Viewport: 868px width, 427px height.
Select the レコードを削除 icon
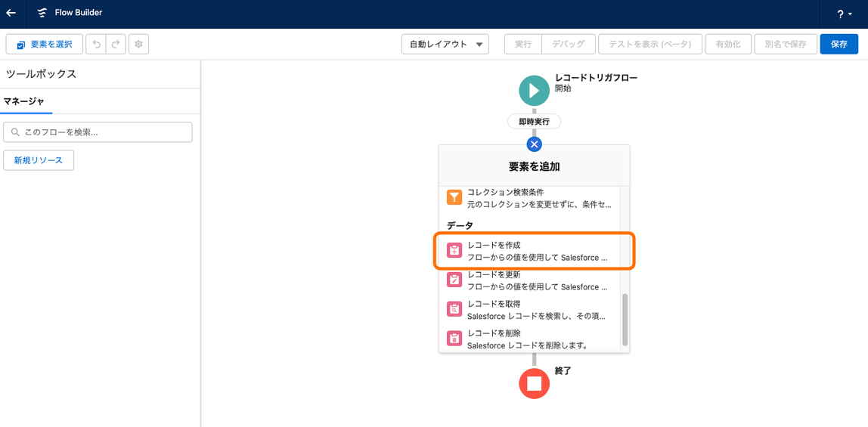click(x=454, y=339)
